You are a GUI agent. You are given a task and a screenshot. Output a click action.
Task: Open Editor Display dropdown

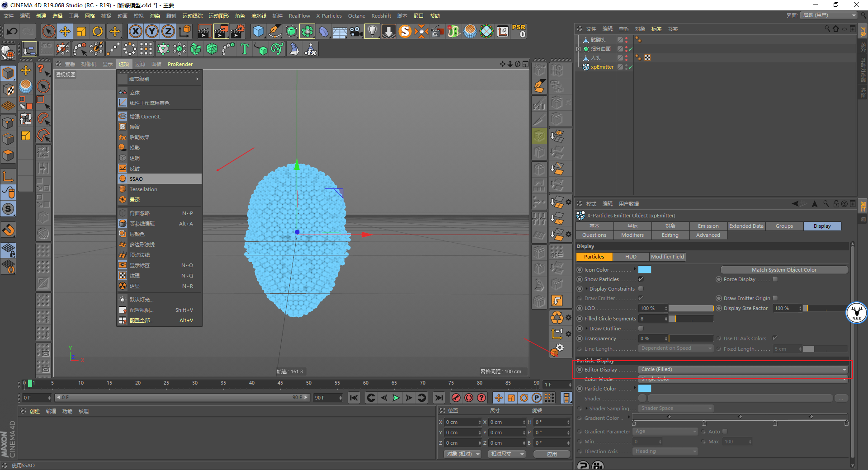(x=743, y=370)
